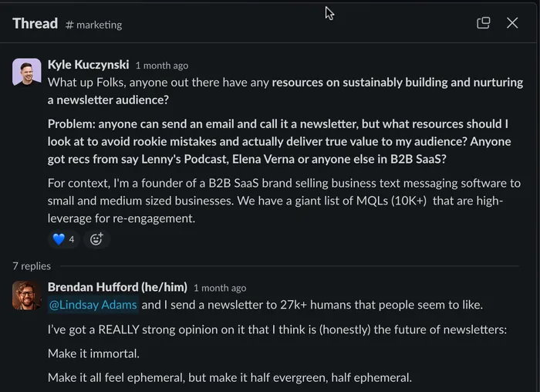The width and height of the screenshot is (540, 392).
Task: Open the #marketing channel link
Action: point(94,25)
